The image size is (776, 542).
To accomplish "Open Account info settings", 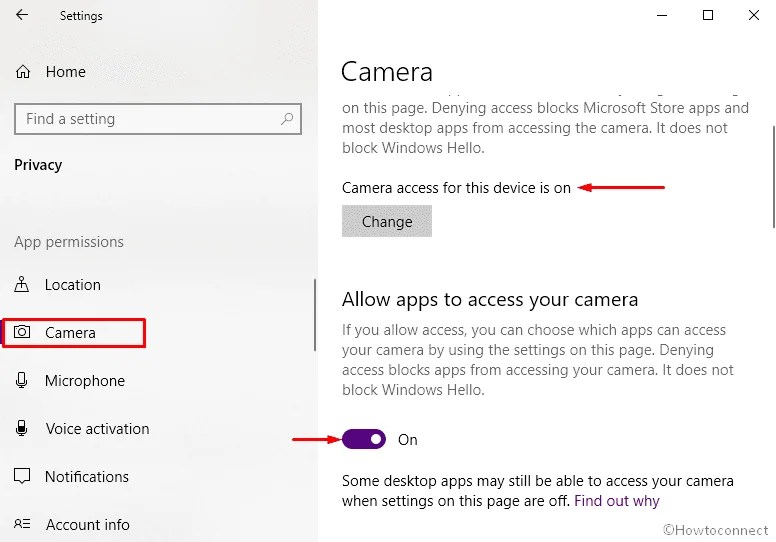I will coord(88,524).
